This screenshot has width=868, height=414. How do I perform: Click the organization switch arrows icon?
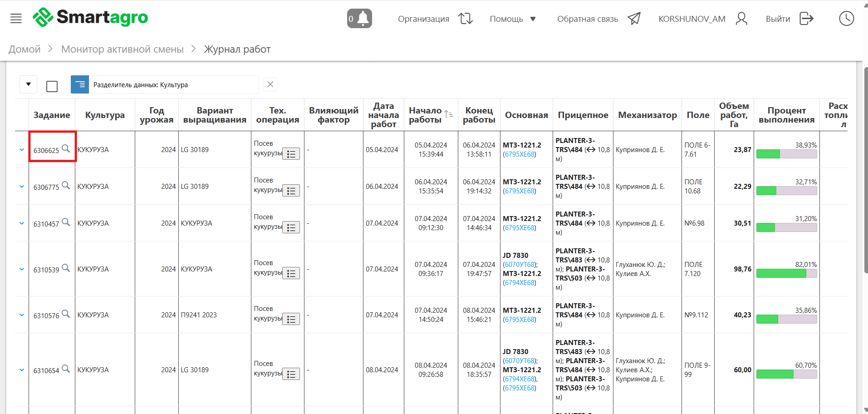[466, 19]
